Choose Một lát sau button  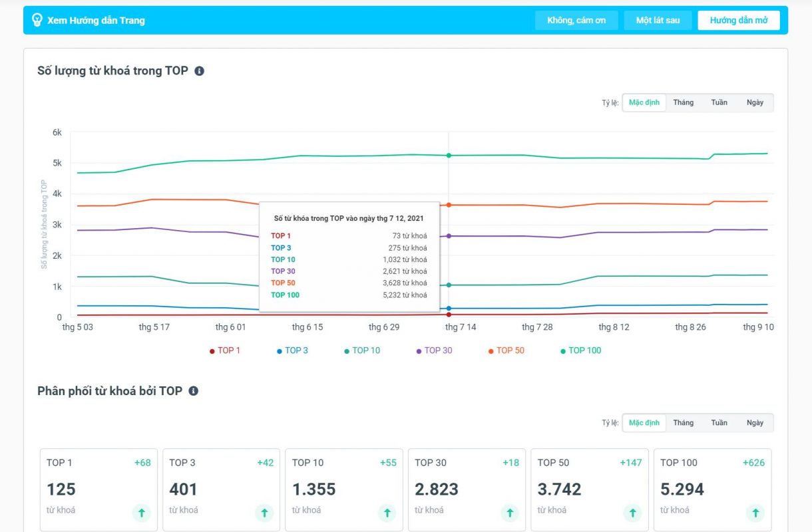pyautogui.click(x=658, y=20)
